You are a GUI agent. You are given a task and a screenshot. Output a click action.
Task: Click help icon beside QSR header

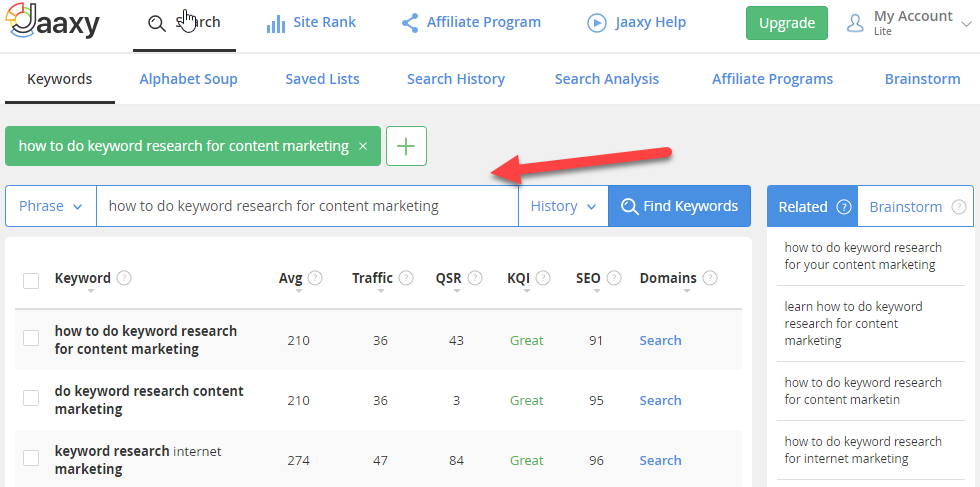coord(475,278)
